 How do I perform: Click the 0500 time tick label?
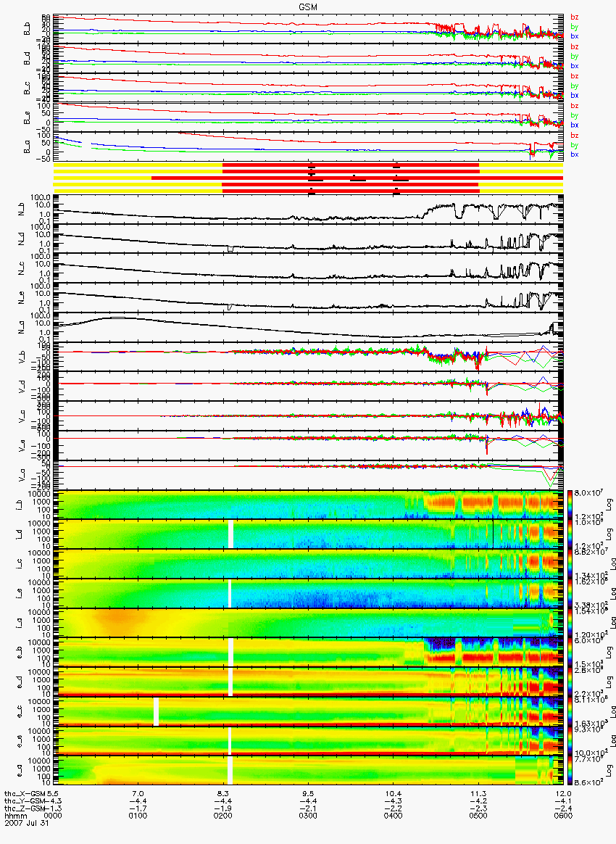(478, 815)
